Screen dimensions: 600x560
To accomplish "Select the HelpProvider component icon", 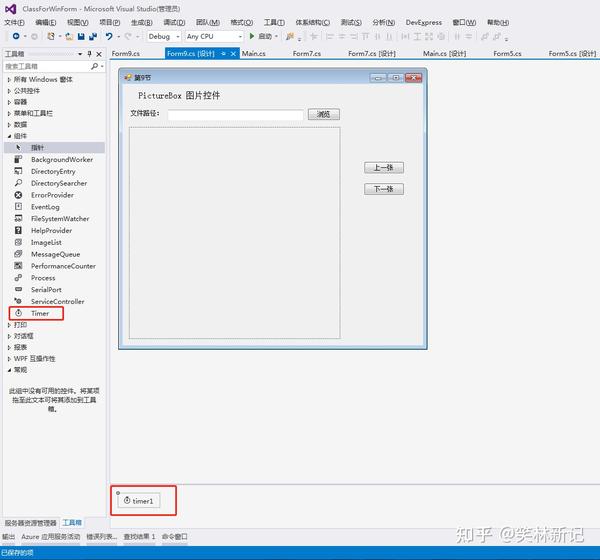I will pos(18,230).
